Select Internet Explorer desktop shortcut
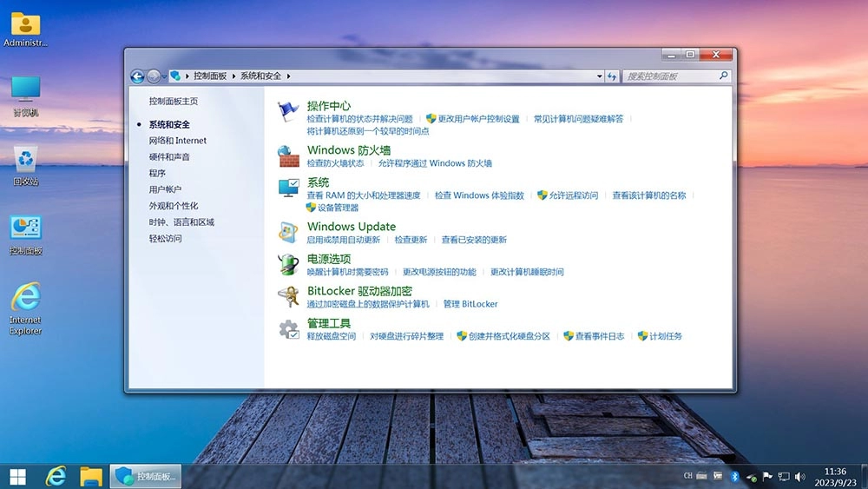868x489 pixels. point(25,308)
